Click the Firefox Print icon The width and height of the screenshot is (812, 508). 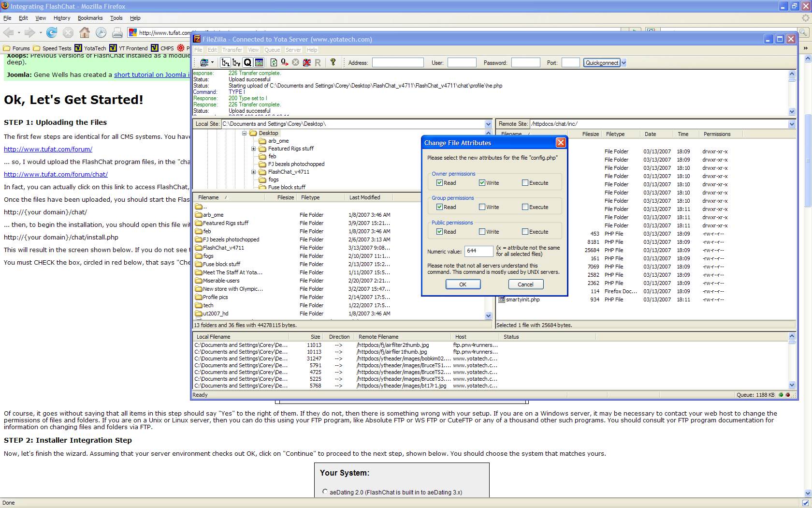point(117,32)
